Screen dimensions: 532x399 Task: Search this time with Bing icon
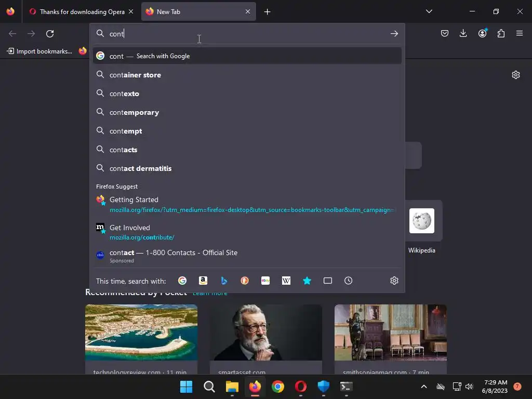tap(224, 281)
